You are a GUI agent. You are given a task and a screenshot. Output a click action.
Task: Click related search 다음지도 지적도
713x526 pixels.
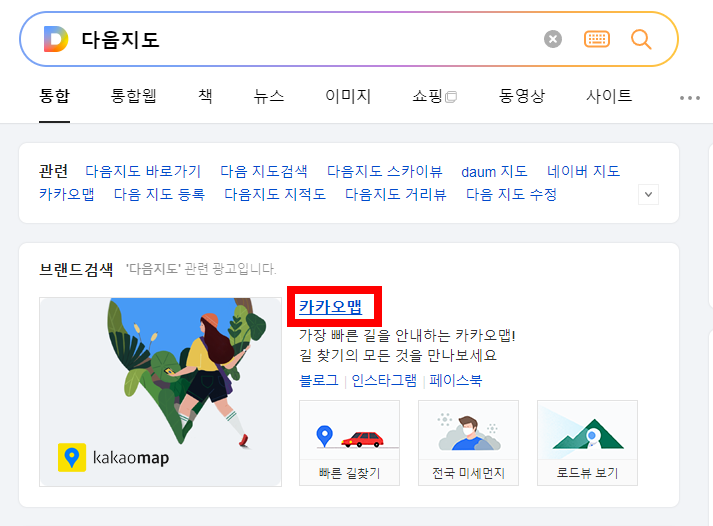coord(275,195)
